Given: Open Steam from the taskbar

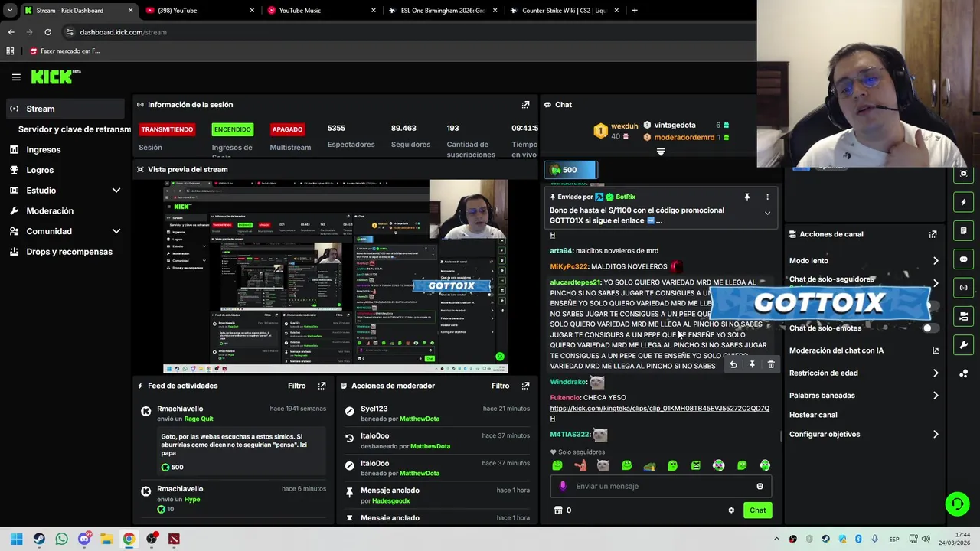Looking at the screenshot, I should click(x=39, y=539).
